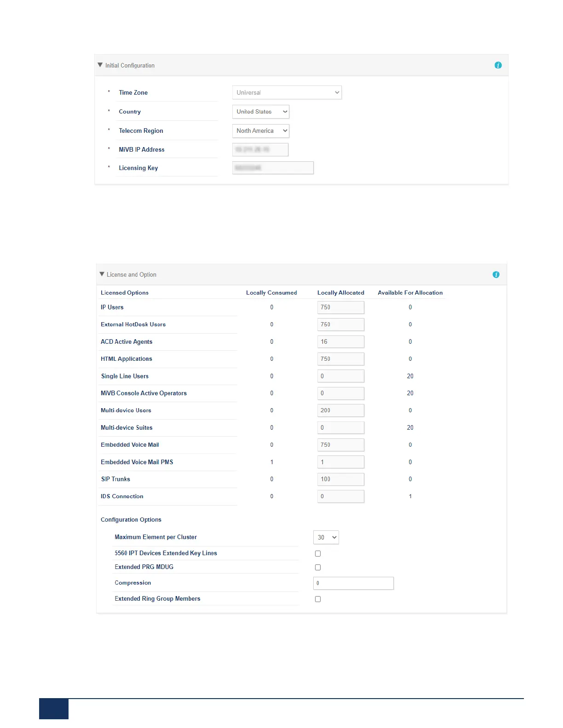This screenshot has height=728, width=563.
Task: Click the Country label
Action: [x=130, y=112]
